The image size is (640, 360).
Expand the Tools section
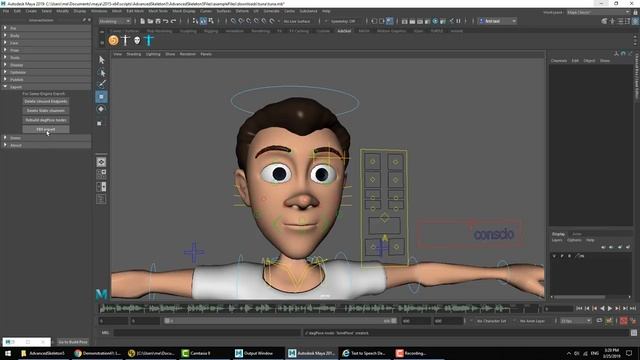(x=46, y=58)
